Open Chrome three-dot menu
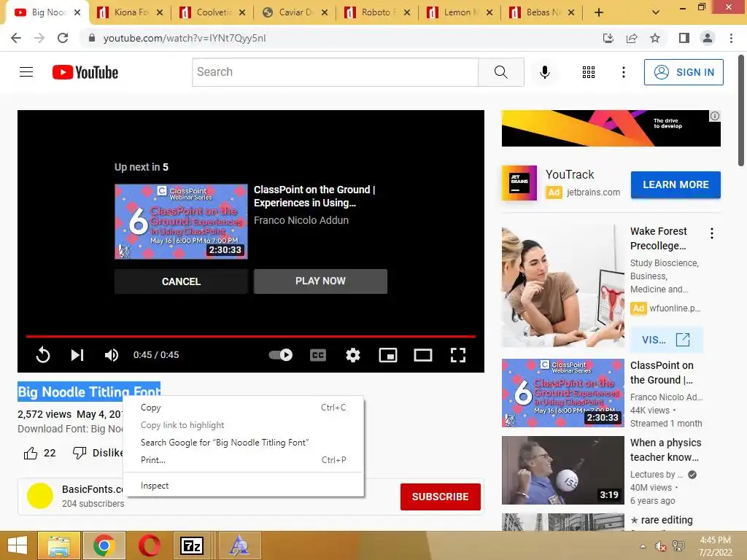This screenshot has width=747, height=560. tap(731, 38)
